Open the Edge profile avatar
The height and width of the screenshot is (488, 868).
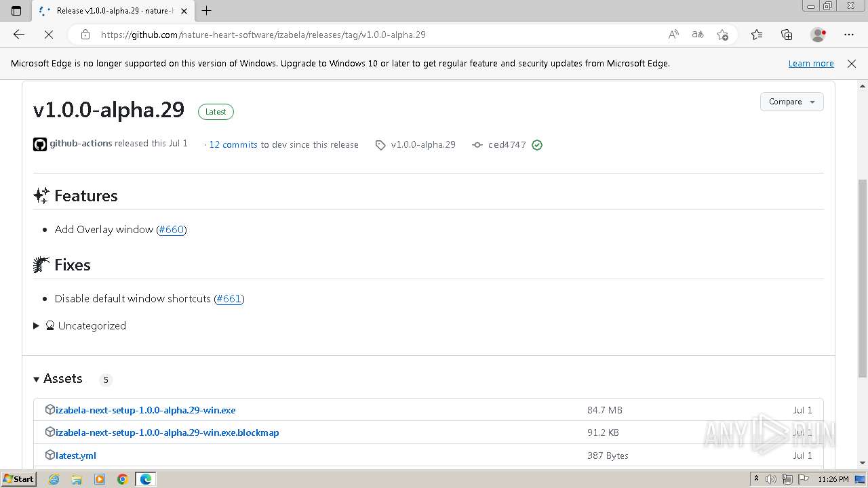[818, 35]
